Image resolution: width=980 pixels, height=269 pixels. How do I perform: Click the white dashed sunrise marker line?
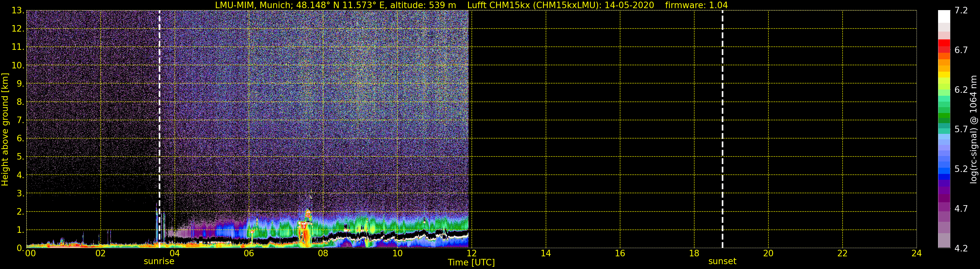point(159,129)
